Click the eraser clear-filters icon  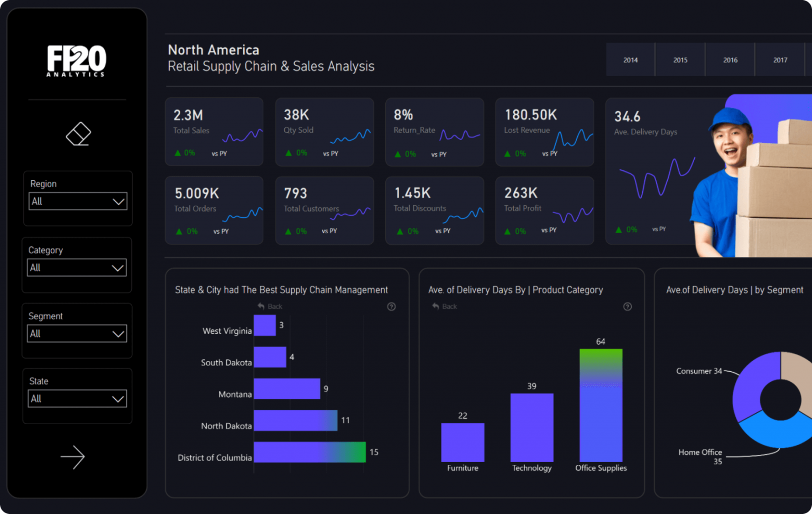(78, 134)
